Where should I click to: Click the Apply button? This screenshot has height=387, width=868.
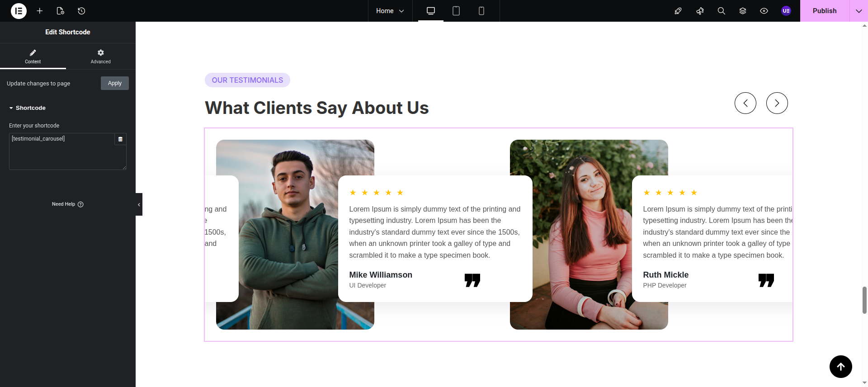pos(115,83)
